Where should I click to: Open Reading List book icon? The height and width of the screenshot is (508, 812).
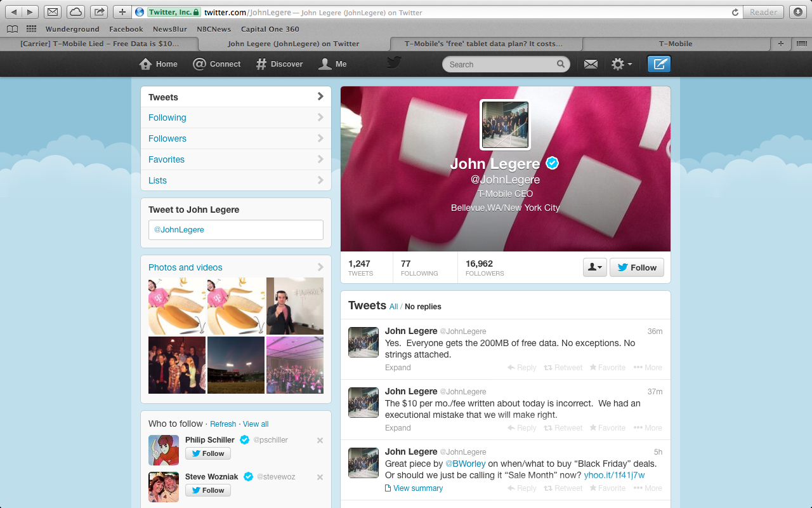pyautogui.click(x=13, y=29)
